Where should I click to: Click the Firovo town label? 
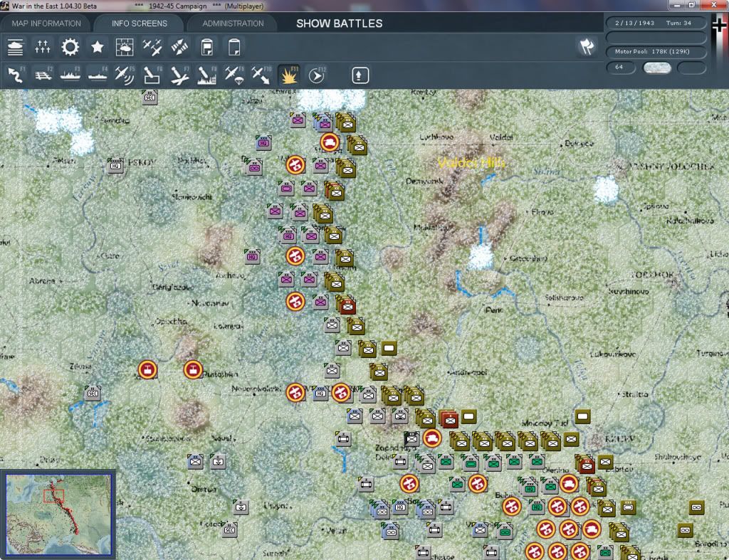542,212
